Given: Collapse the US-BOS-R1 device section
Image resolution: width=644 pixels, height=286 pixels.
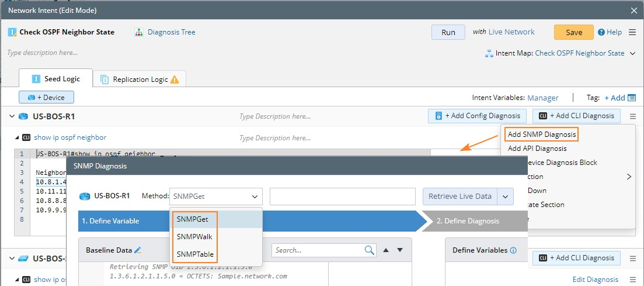Looking at the screenshot, I should point(12,116).
